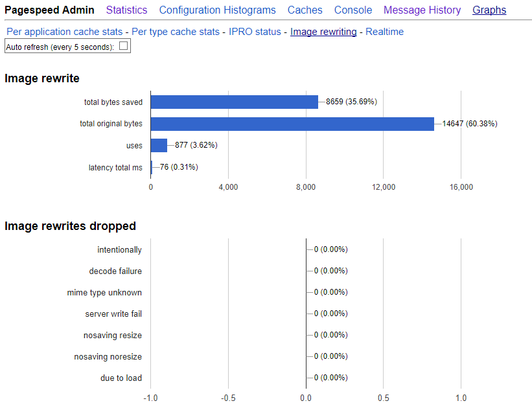Click the 4,000 x-axis tick label
The width and height of the screenshot is (532, 412).
coord(228,187)
